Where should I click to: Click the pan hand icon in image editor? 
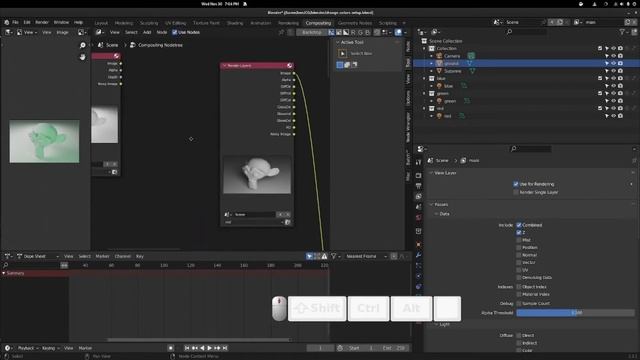(82, 57)
